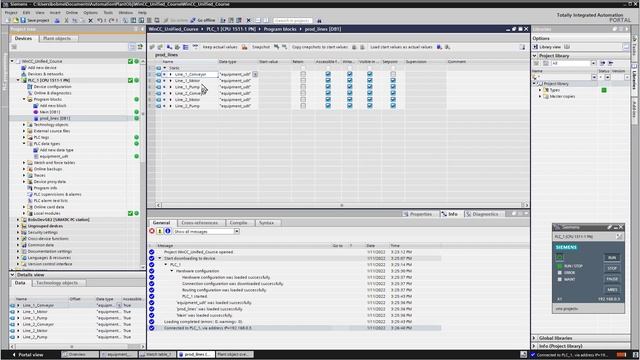The height and width of the screenshot is (360, 640).
Task: Click the undo arrow icon in toolbar
Action: pos(100,20)
